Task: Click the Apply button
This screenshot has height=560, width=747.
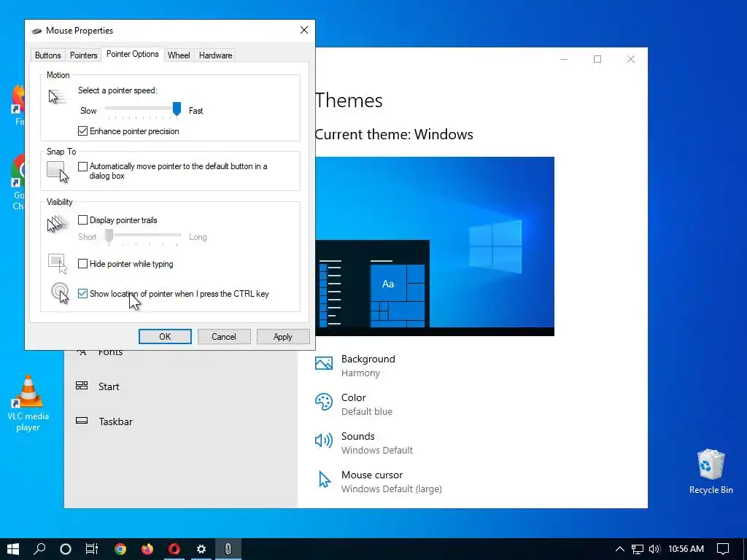Action: pyautogui.click(x=283, y=337)
